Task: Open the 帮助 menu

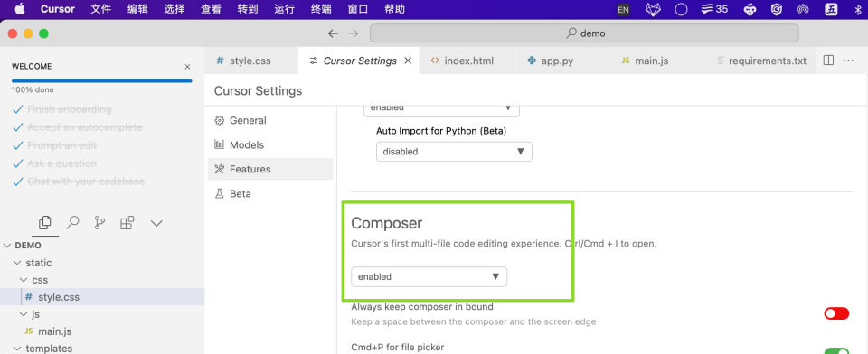Action: tap(394, 9)
